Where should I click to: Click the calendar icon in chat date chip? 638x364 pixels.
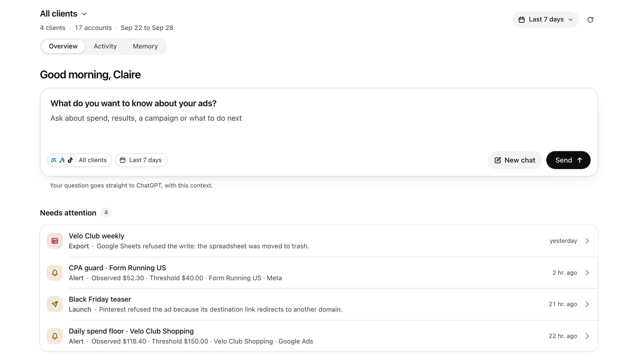click(x=122, y=160)
